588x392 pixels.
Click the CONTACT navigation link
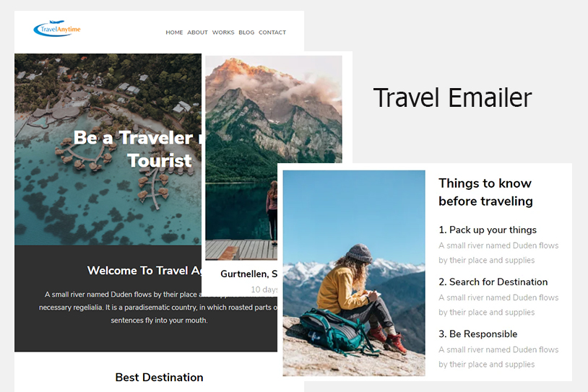point(272,32)
